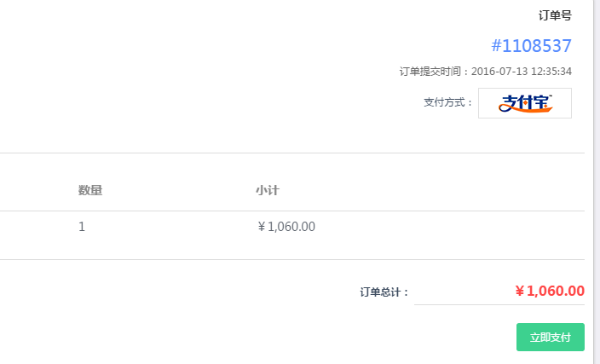Select the quantity value 1
This screenshot has width=600, height=364.
click(x=82, y=227)
